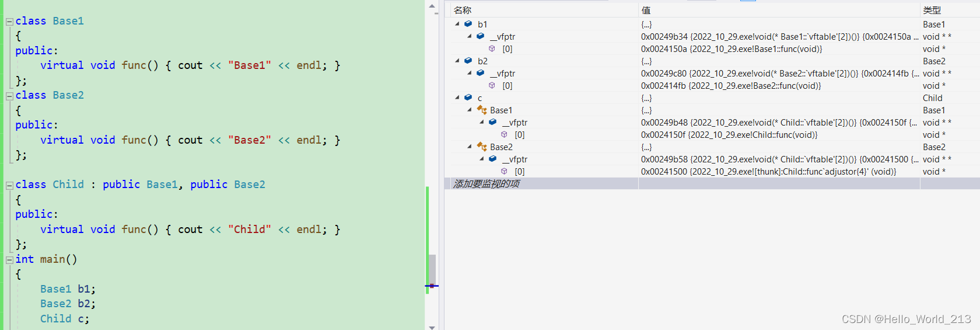Click the Child type cell of c
This screenshot has width=980, height=330.
[x=932, y=98]
